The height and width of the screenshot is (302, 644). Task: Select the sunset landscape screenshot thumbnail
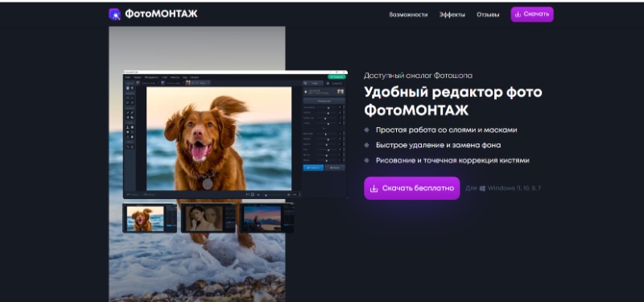[266, 218]
